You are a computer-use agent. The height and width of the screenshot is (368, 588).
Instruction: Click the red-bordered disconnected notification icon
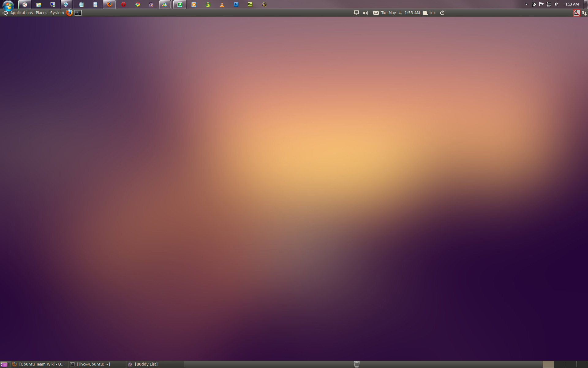click(576, 13)
